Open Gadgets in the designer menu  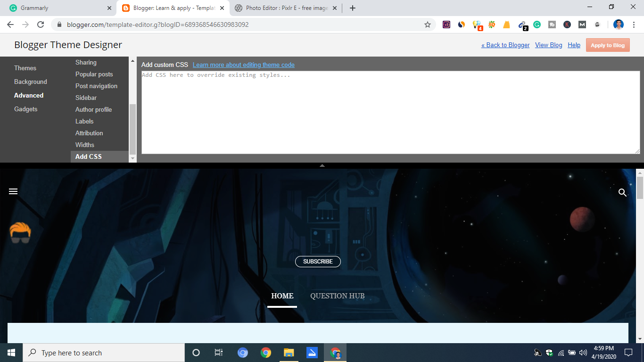point(25,109)
